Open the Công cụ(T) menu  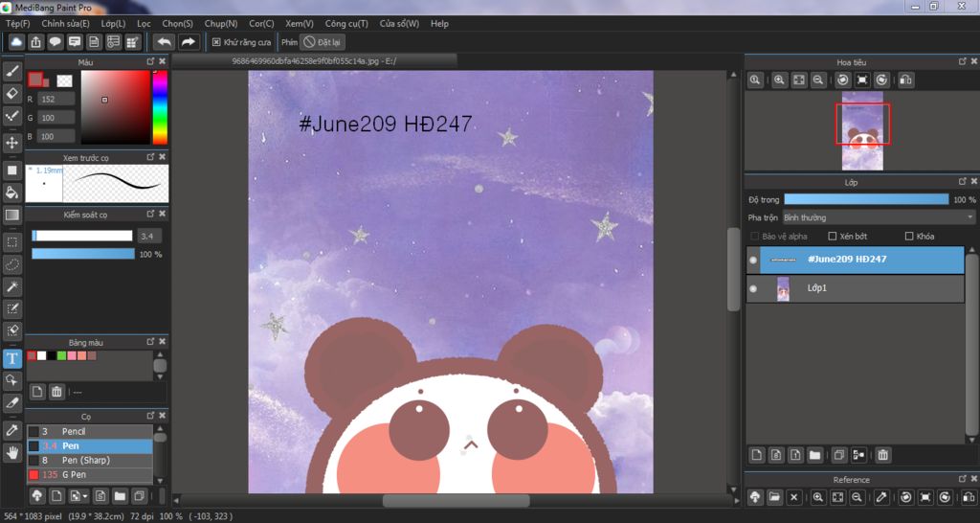point(346,24)
